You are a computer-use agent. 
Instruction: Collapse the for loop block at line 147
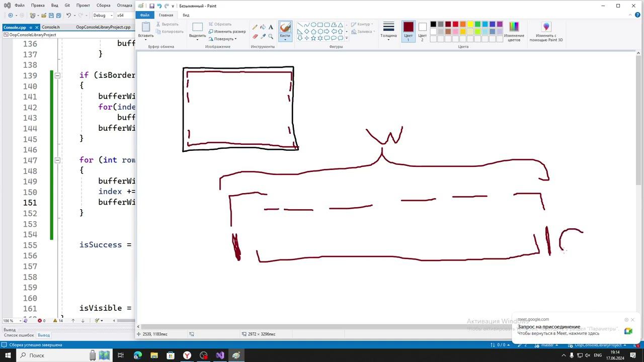(57, 160)
